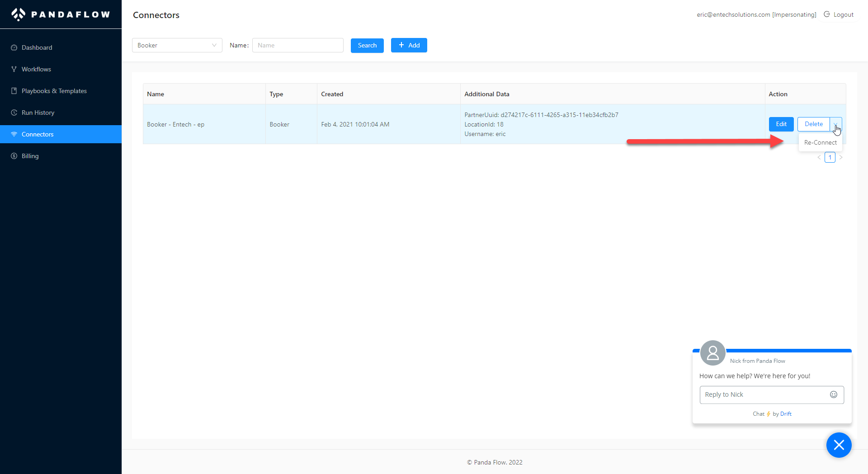Click the Name column header
Viewport: 868px width, 474px height.
(x=204, y=94)
